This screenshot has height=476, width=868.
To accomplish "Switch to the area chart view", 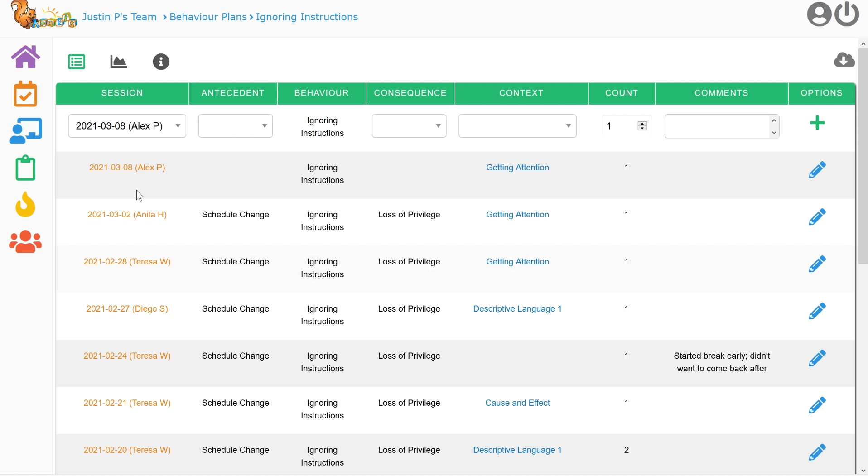I will pos(119,62).
